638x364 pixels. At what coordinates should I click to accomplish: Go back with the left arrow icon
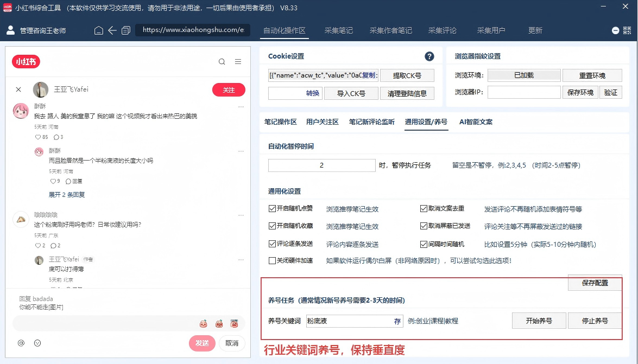tap(112, 30)
